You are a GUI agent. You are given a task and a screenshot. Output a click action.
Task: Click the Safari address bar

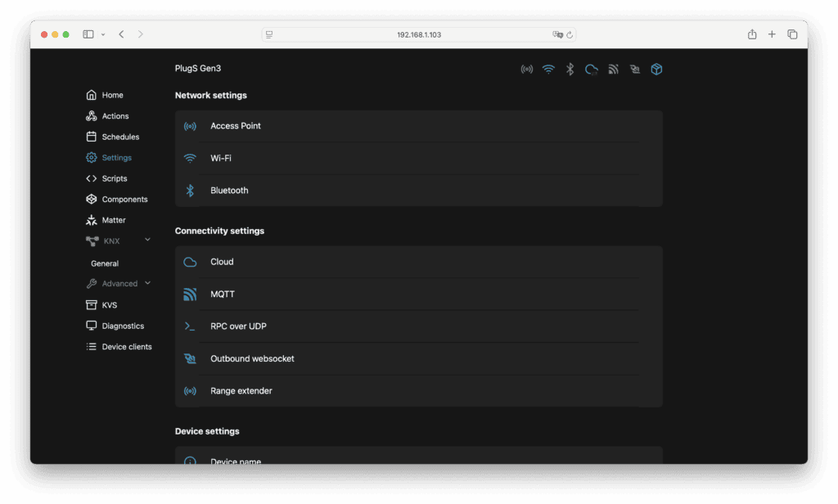[x=418, y=34]
